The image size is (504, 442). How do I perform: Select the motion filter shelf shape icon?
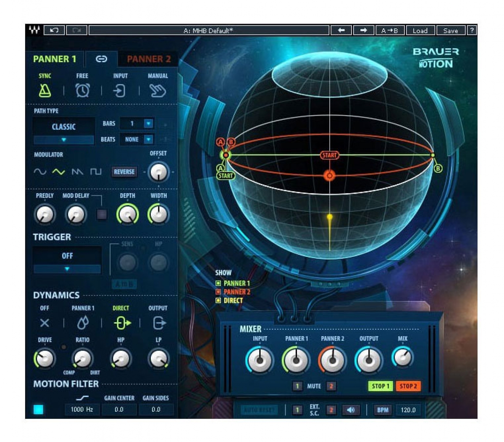point(82,397)
